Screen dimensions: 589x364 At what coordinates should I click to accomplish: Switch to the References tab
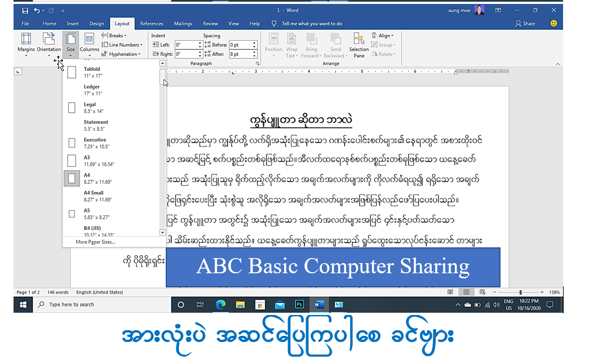pos(152,23)
